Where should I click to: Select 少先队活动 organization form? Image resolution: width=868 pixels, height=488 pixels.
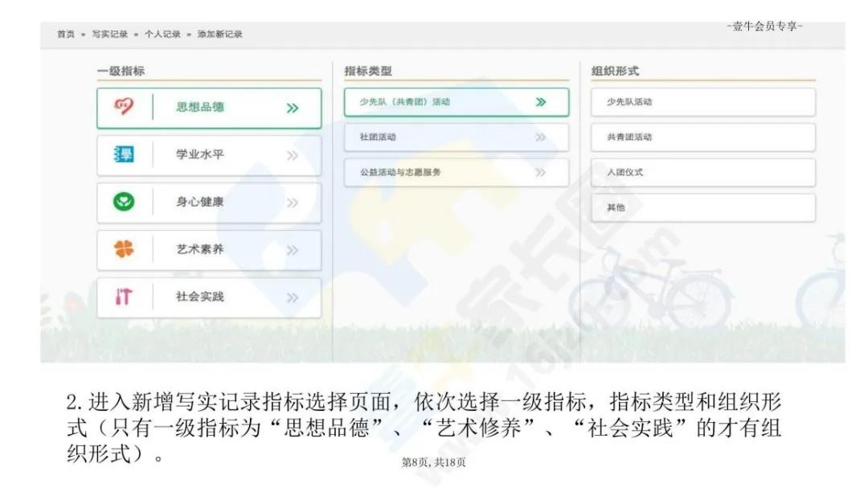(629, 102)
